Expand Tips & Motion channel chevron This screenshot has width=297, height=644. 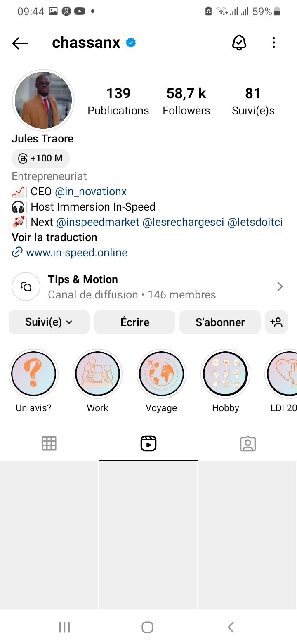click(x=280, y=286)
